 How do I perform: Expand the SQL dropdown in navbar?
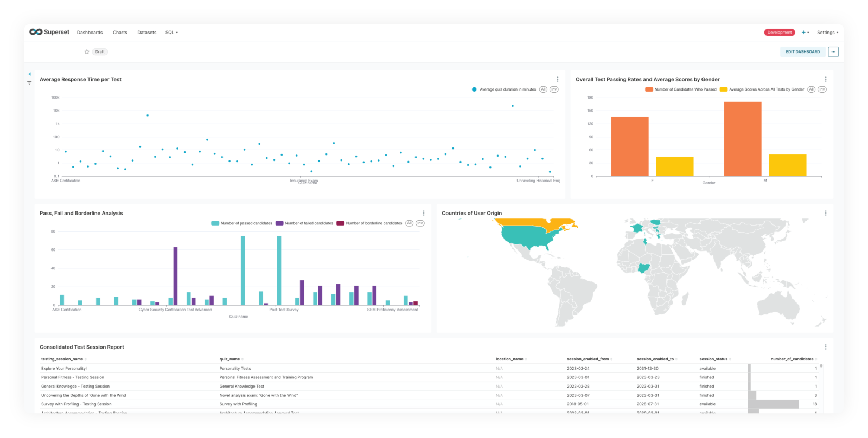click(171, 33)
